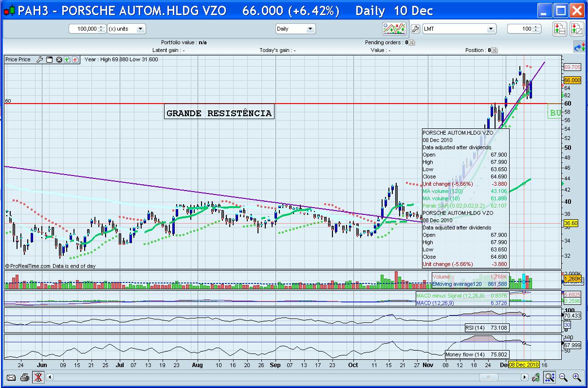Click the wrench icon beside LMT

415,29
